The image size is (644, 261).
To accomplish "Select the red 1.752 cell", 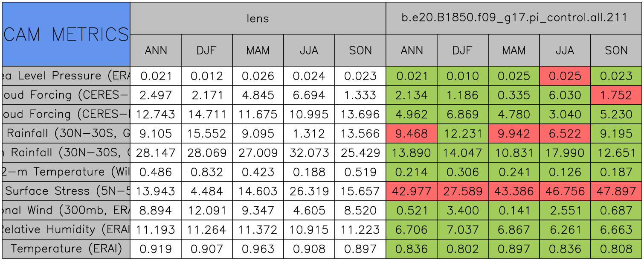I will 616,95.
